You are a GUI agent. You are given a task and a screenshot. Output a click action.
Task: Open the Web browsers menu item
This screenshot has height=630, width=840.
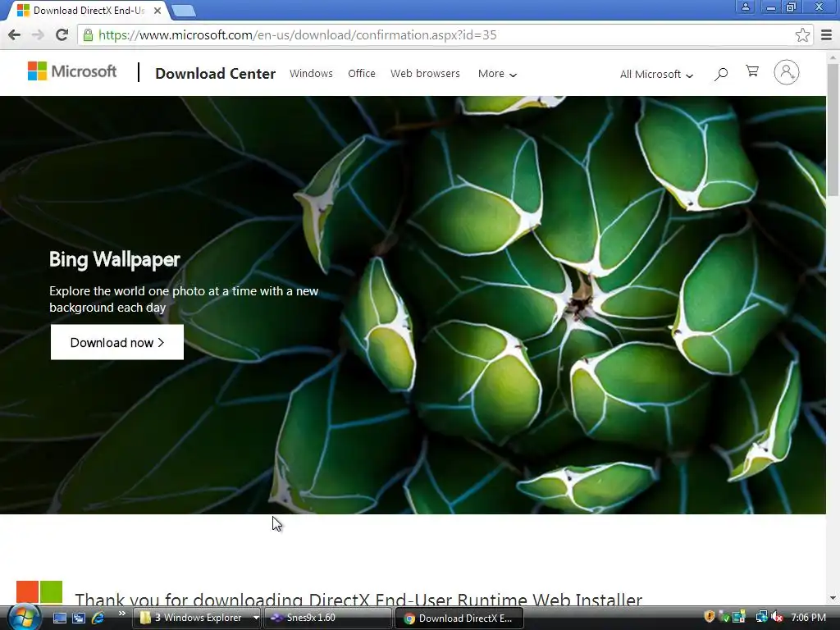click(x=425, y=73)
